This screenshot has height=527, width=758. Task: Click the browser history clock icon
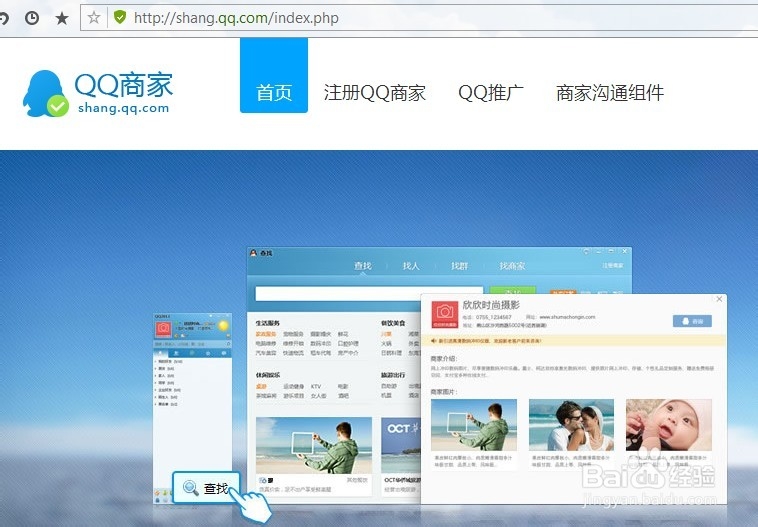(x=32, y=18)
